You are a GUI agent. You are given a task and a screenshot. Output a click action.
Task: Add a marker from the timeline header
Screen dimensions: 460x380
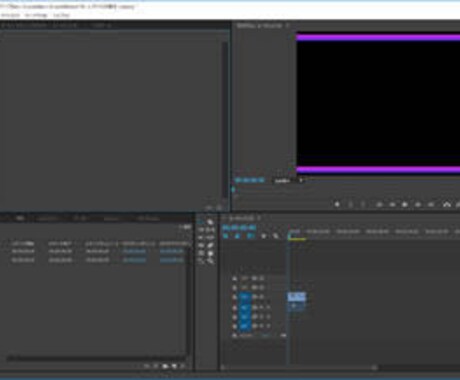(x=263, y=236)
